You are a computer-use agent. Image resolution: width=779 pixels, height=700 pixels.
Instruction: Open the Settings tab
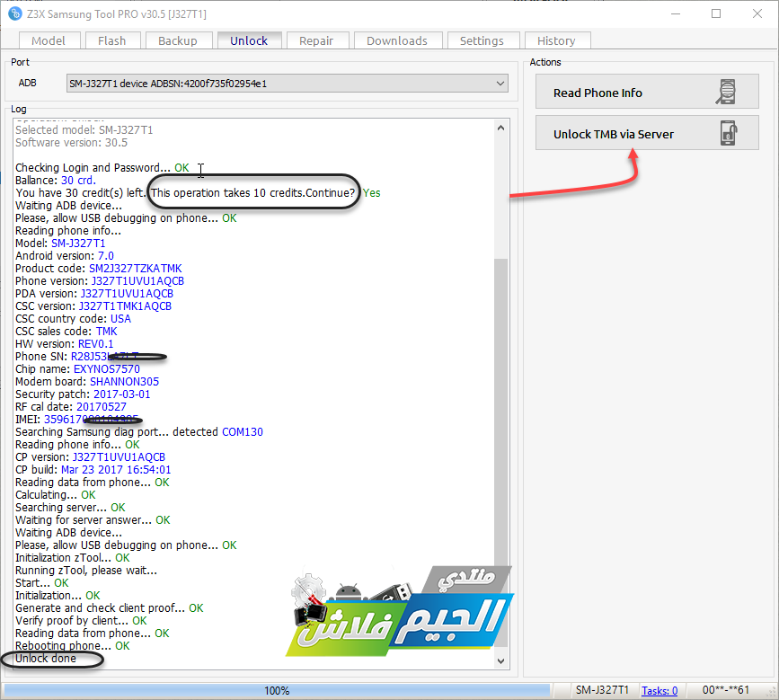(x=482, y=40)
